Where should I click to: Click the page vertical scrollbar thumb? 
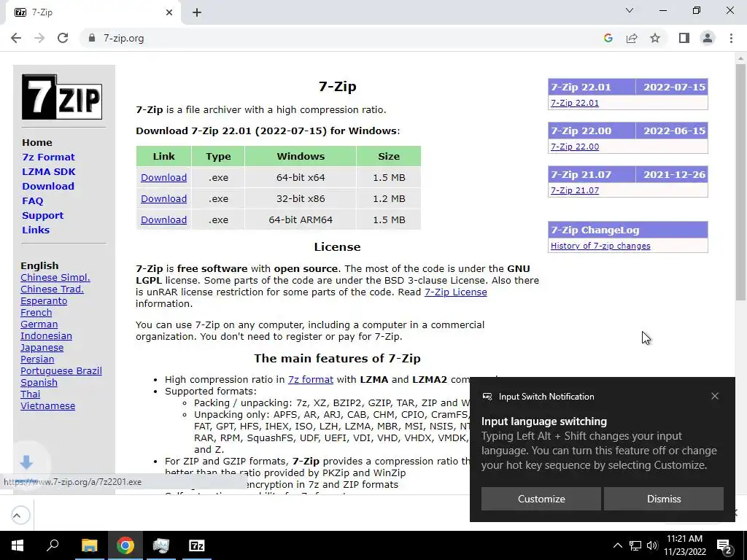pos(740,182)
